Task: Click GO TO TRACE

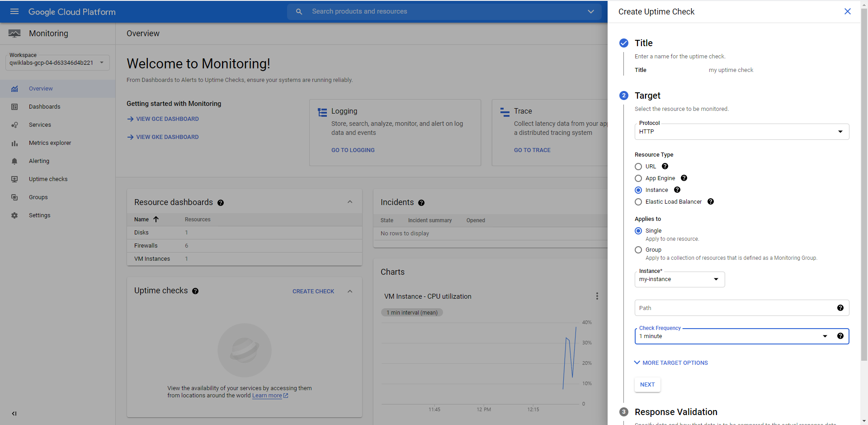Action: pyautogui.click(x=532, y=150)
